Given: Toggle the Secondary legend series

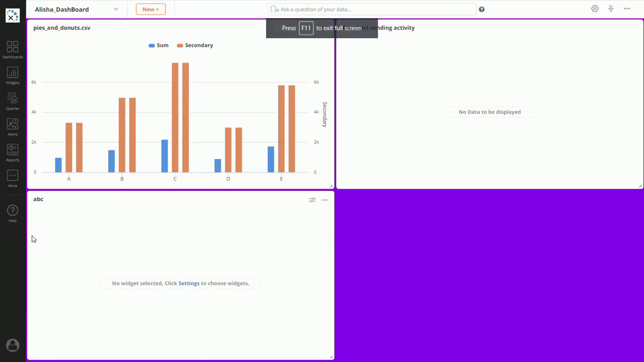Looking at the screenshot, I should click(x=195, y=45).
